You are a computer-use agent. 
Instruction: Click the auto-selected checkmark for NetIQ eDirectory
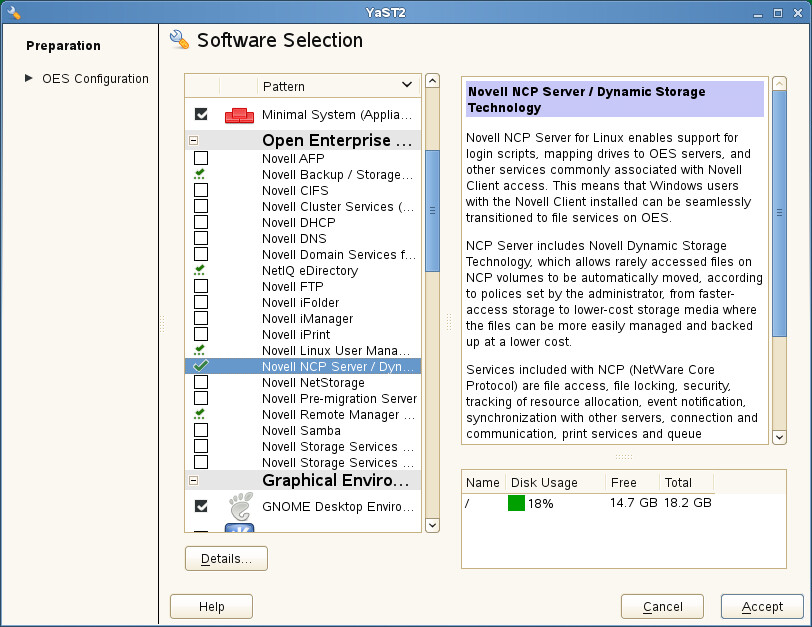tap(200, 270)
